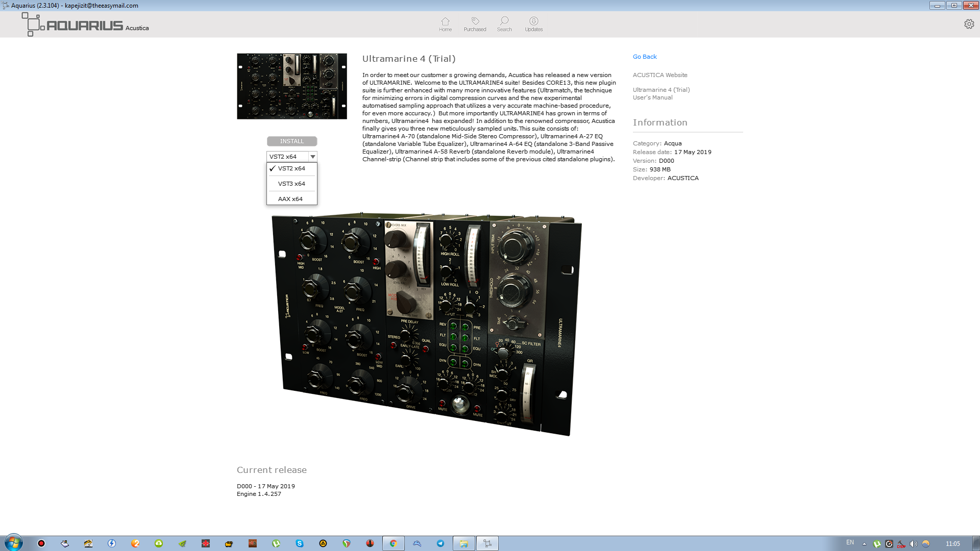The width and height of the screenshot is (980, 551).
Task: Check the Updates section
Action: click(534, 24)
